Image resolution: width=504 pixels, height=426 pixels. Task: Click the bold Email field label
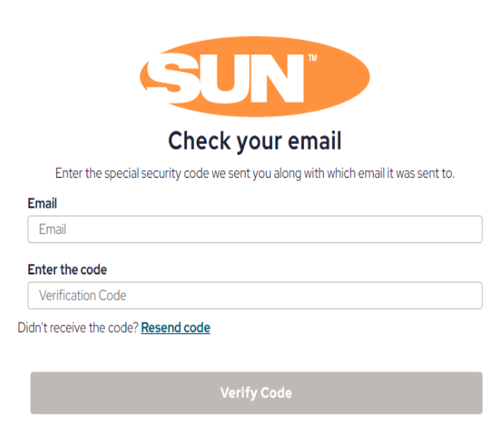pyautogui.click(x=42, y=203)
